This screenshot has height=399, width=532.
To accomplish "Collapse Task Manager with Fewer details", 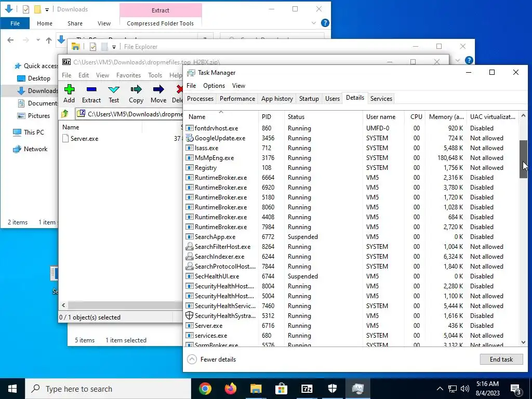I will (x=211, y=360).
